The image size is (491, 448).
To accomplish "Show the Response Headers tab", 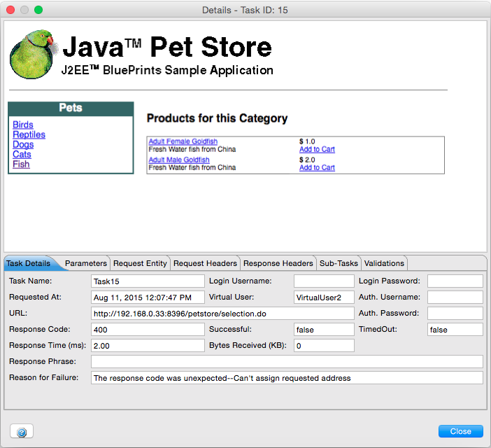I will point(278,263).
